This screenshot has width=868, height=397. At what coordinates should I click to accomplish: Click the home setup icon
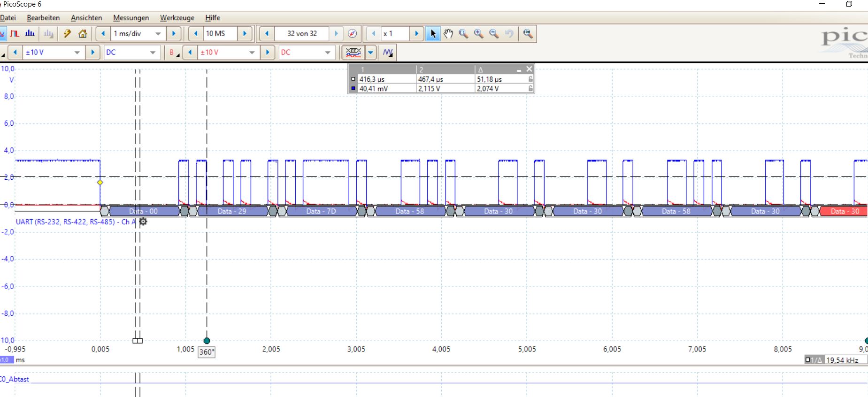click(83, 34)
